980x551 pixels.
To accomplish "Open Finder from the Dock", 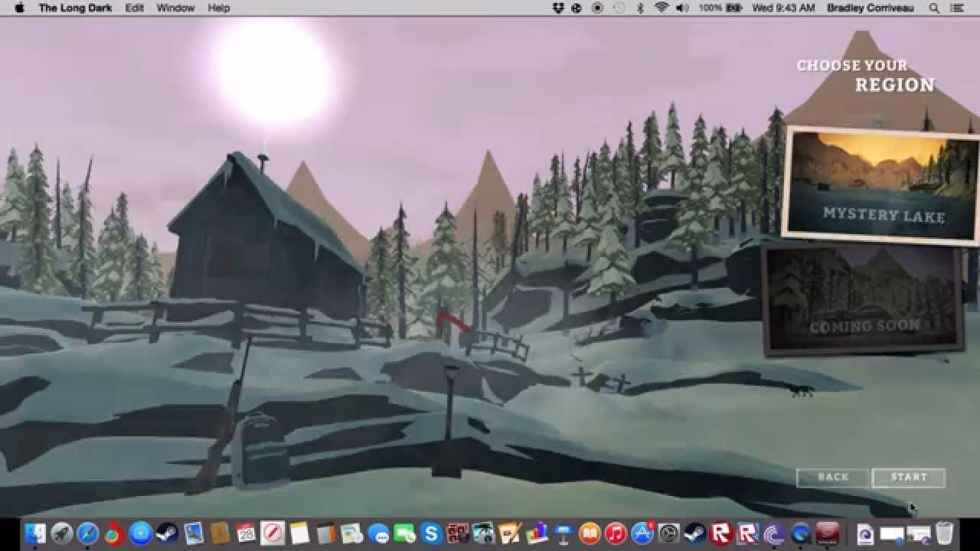I will (x=35, y=533).
